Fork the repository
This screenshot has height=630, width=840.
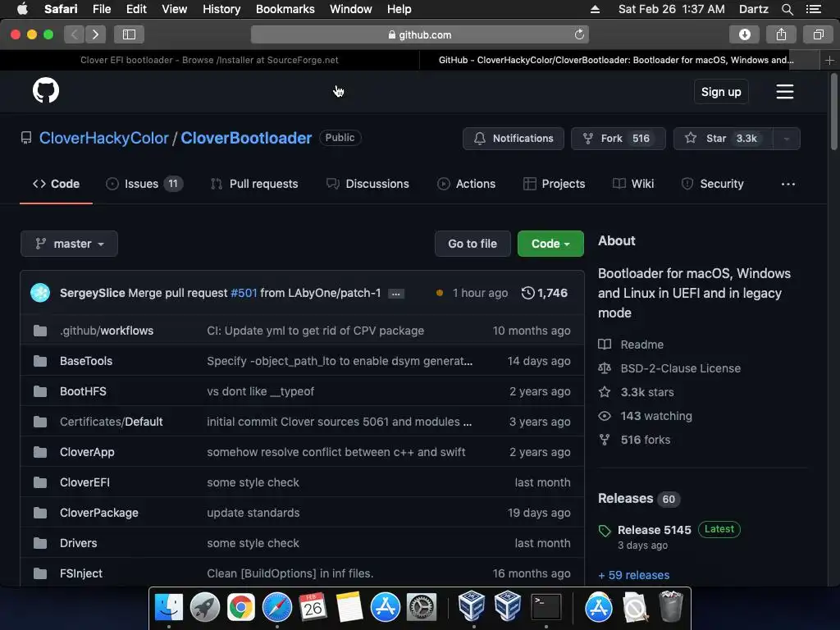619,139
